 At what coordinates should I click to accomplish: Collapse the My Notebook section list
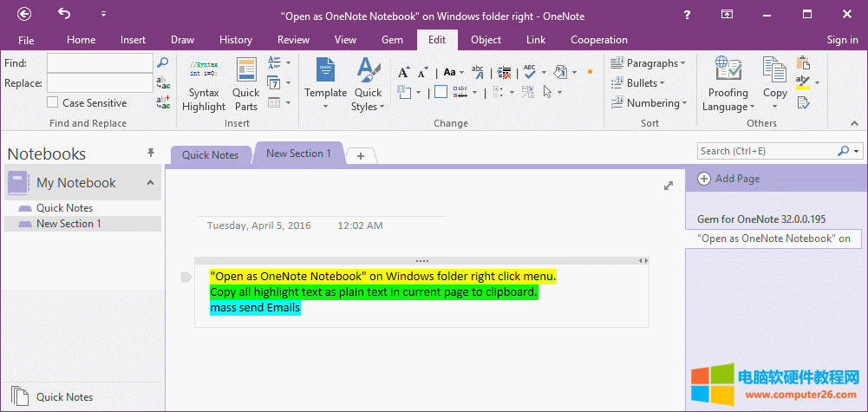(150, 183)
